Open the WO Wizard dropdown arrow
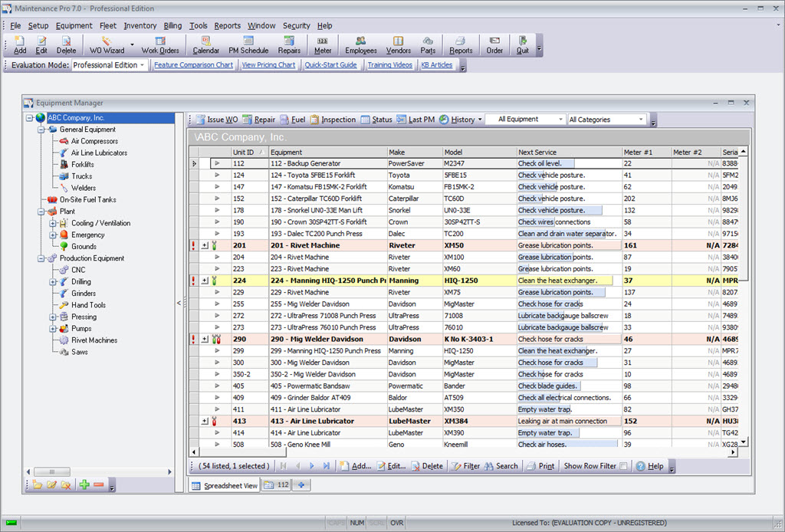The height and width of the screenshot is (532, 785). pos(132,45)
